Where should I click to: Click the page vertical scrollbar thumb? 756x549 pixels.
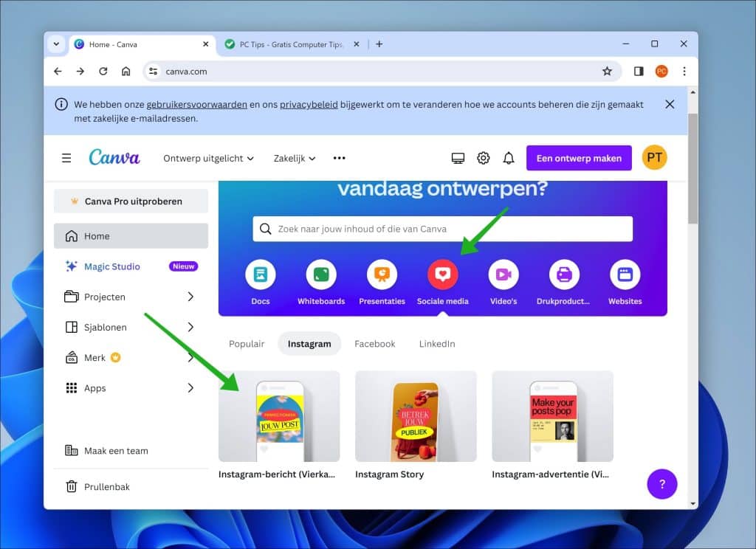pos(693,169)
